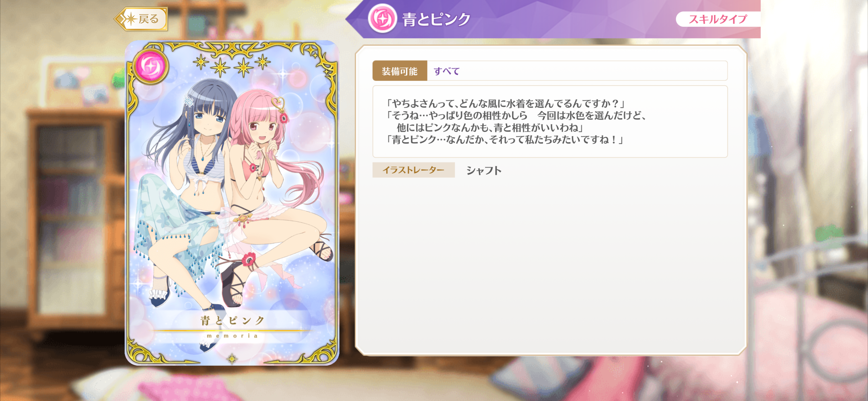The width and height of the screenshot is (868, 401).
Task: Tap the memoria description text box
Action: [x=550, y=122]
